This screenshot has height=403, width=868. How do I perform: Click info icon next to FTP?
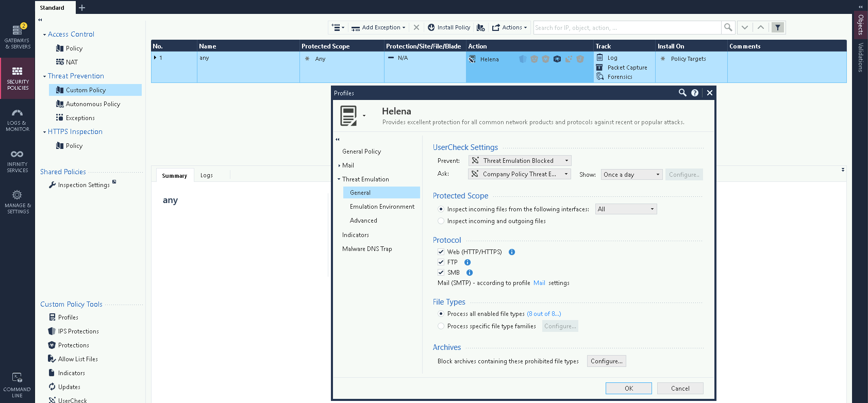click(x=468, y=262)
